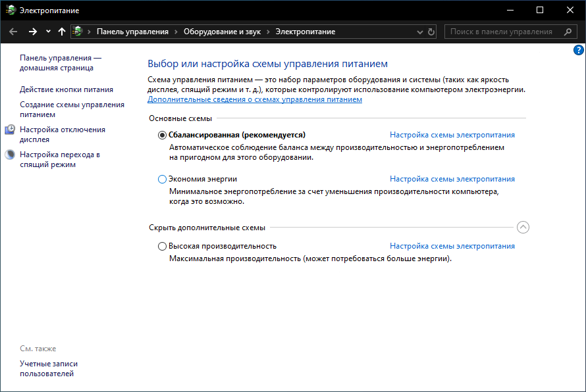Select the Сбалансированная power plan
The image size is (586, 392).
coord(163,135)
